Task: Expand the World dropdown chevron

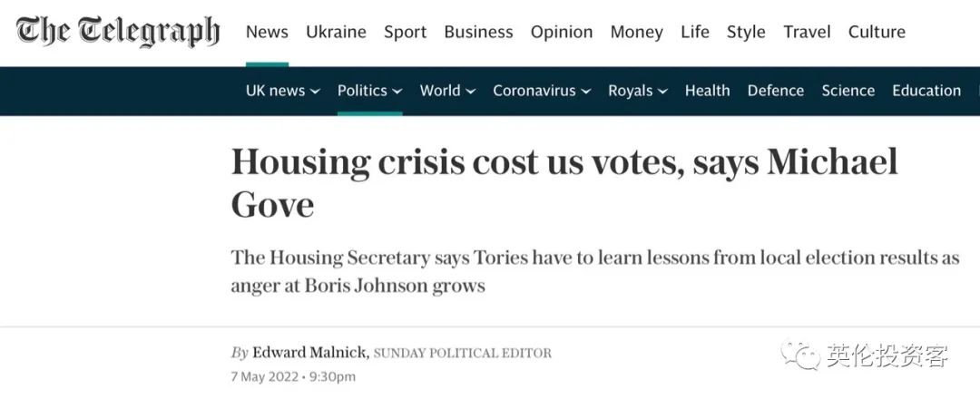Action: tap(470, 92)
